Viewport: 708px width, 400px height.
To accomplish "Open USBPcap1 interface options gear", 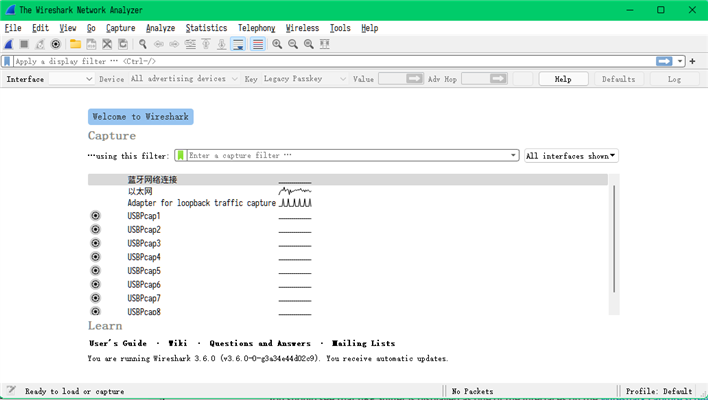I will (x=95, y=216).
